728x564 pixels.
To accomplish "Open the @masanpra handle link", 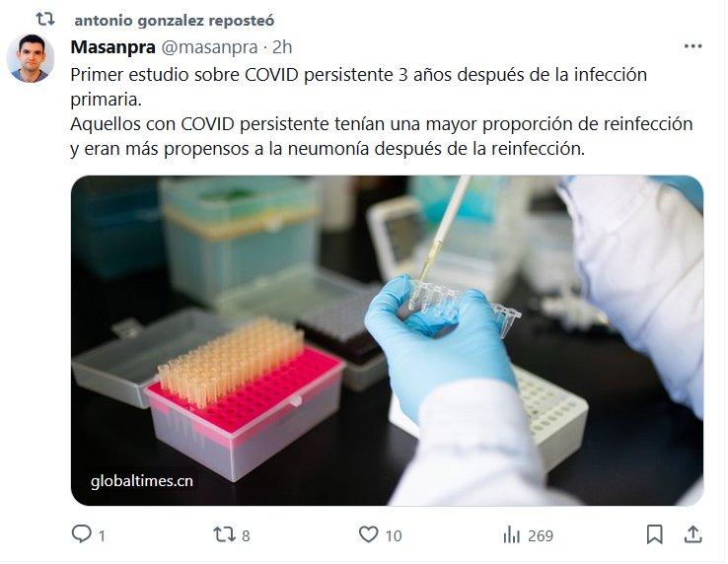I will 209,47.
